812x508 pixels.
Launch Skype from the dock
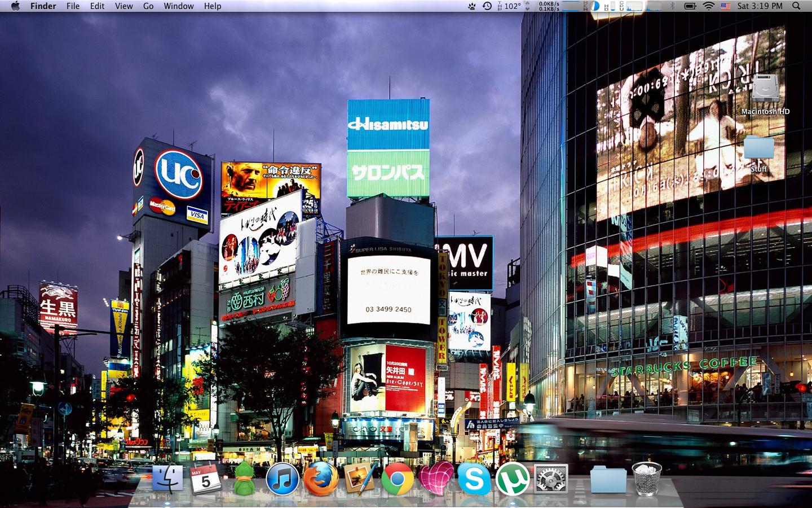tap(474, 479)
